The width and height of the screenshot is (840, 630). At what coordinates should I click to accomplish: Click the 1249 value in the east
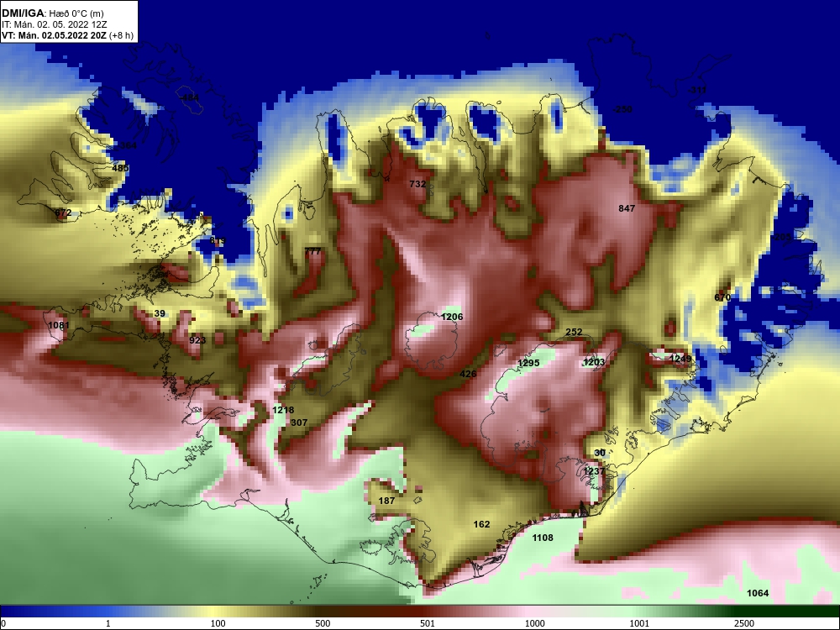point(680,359)
